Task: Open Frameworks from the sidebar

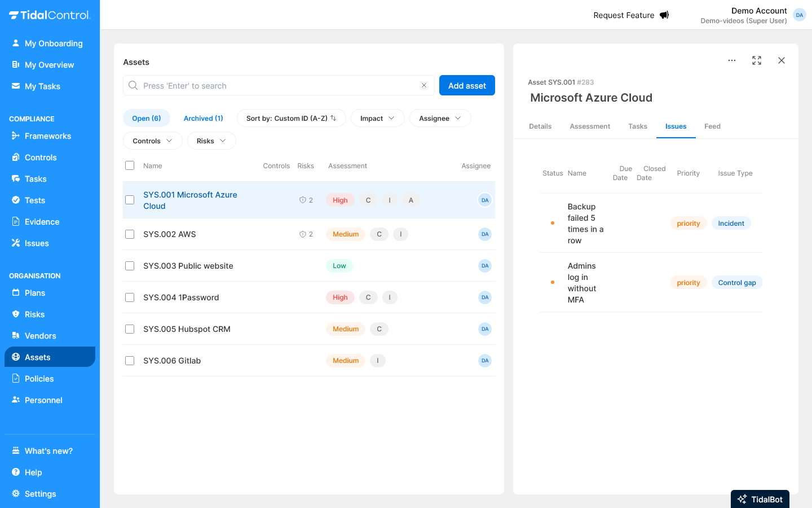Action: (x=47, y=136)
